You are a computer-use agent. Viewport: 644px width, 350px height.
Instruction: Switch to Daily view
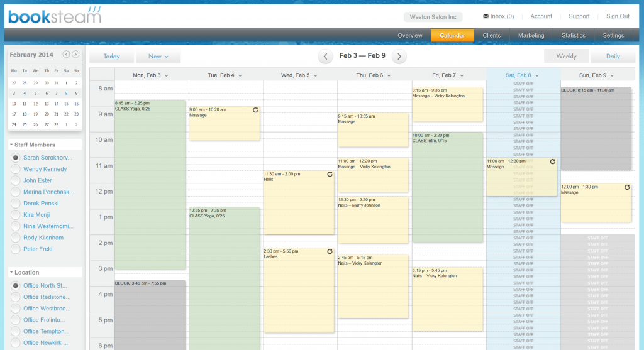[x=613, y=57]
